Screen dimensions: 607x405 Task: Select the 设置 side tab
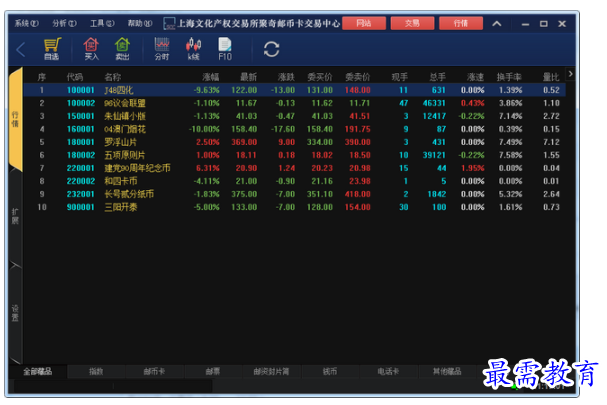(15, 313)
